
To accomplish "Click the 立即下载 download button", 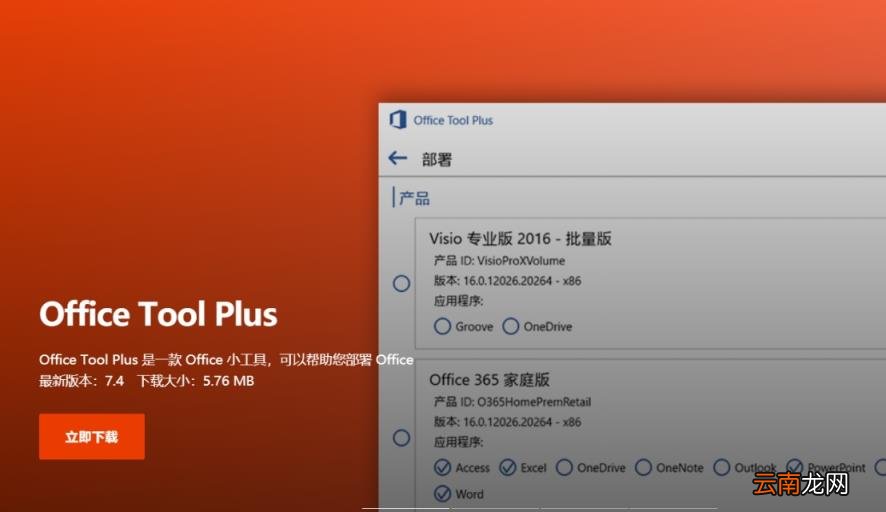I will pos(92,436).
